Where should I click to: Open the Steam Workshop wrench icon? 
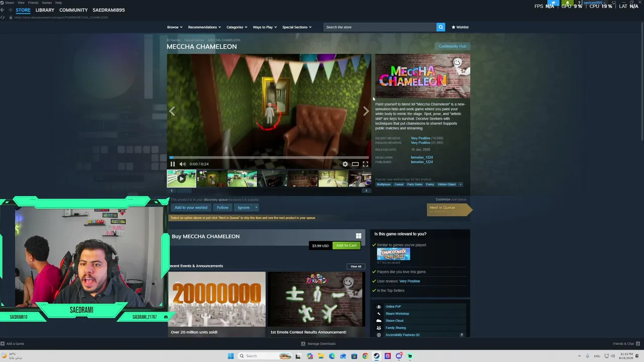point(379,314)
